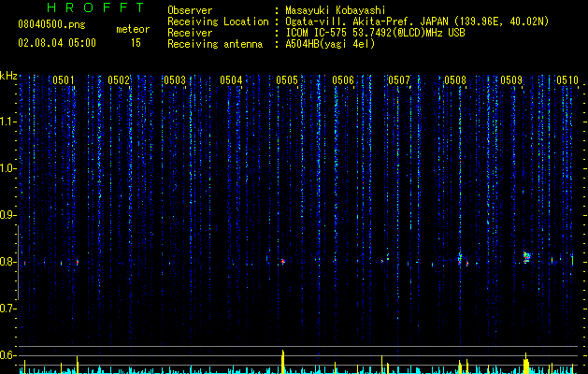This screenshot has width=588, height=374.
Task: Click the 0.6 frequency axis label
Action: coord(7,355)
